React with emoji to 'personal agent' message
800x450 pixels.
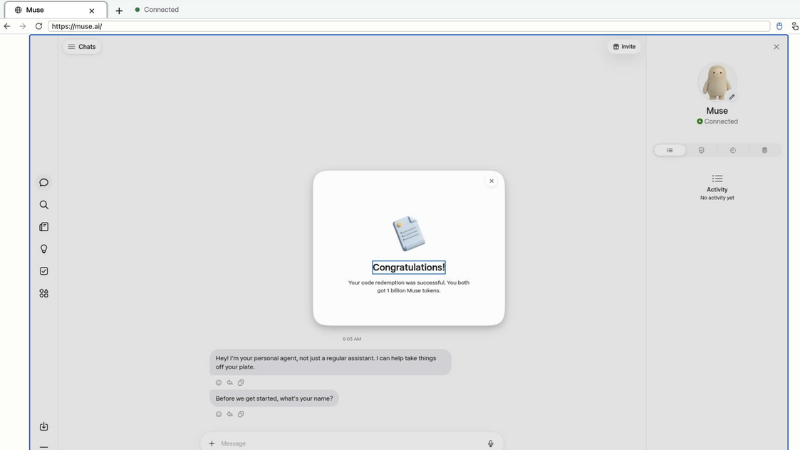click(x=218, y=383)
